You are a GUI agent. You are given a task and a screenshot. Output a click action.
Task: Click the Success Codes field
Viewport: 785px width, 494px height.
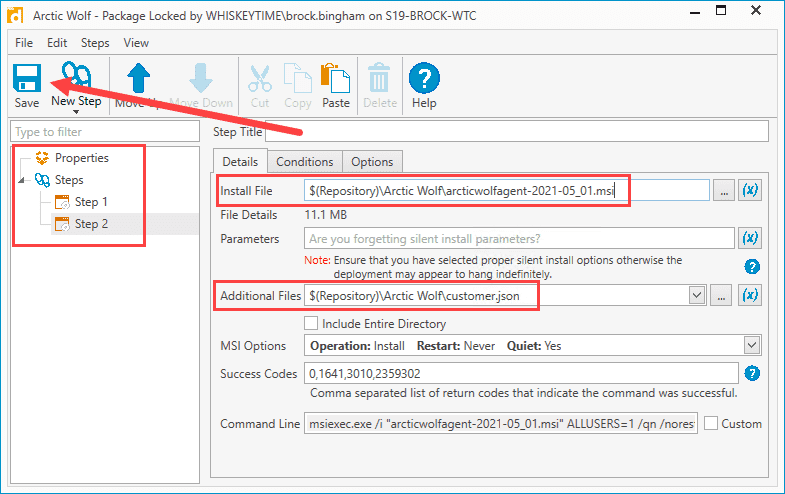521,373
